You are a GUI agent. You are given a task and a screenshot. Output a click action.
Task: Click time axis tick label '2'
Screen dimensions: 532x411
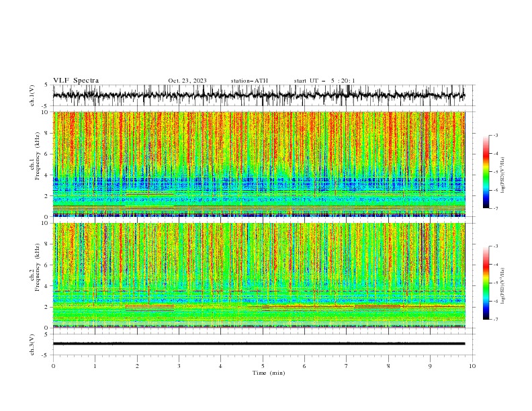click(x=137, y=366)
